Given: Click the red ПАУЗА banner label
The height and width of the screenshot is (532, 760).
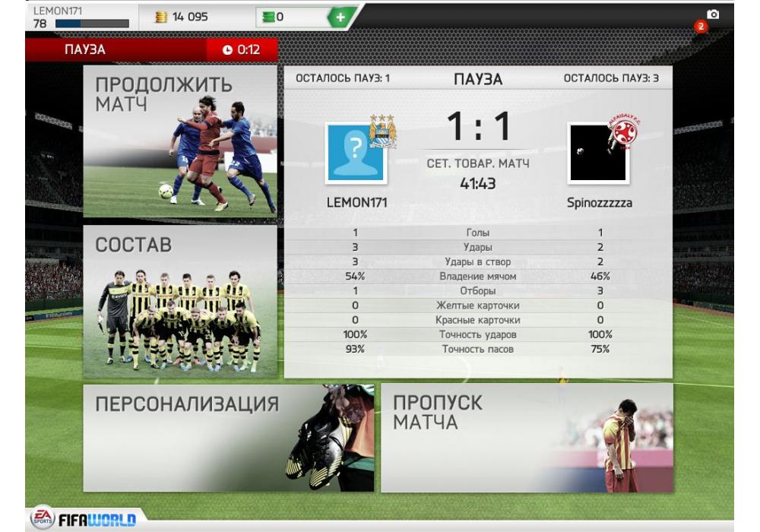Looking at the screenshot, I should tap(85, 49).
